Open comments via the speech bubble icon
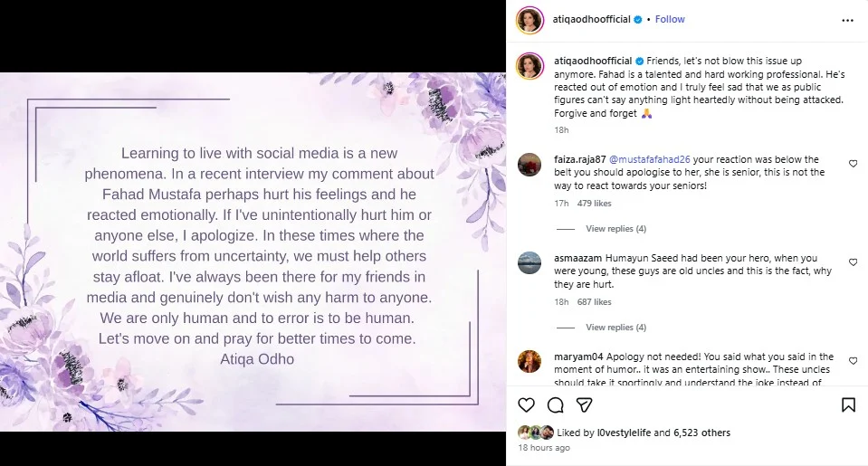The width and height of the screenshot is (868, 466). (x=557, y=404)
